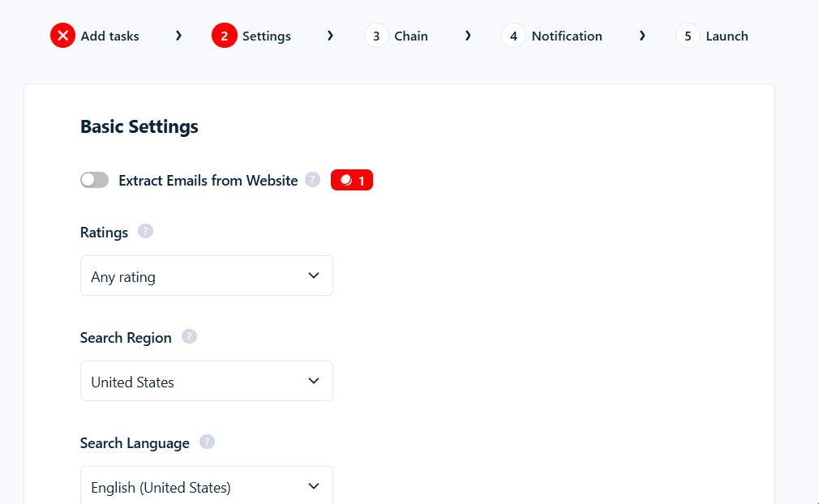Click the step 3 Chain circle icon
The image size is (819, 504).
point(376,36)
